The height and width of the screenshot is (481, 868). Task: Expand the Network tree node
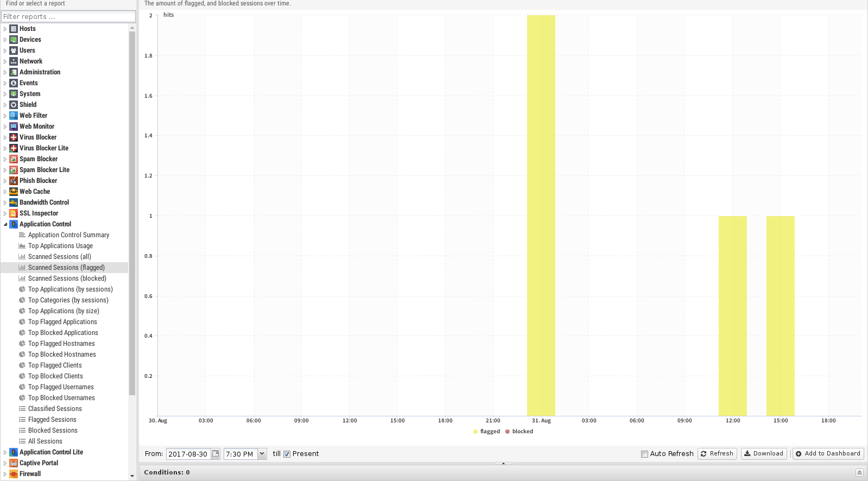[x=5, y=61]
